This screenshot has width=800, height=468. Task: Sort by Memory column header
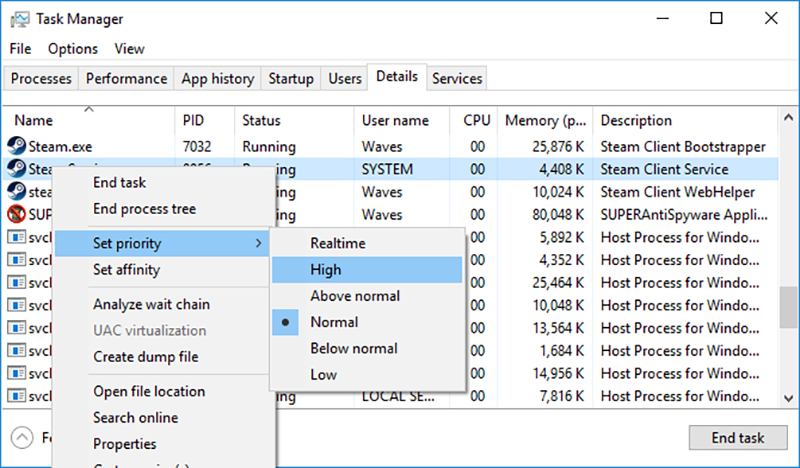544,121
